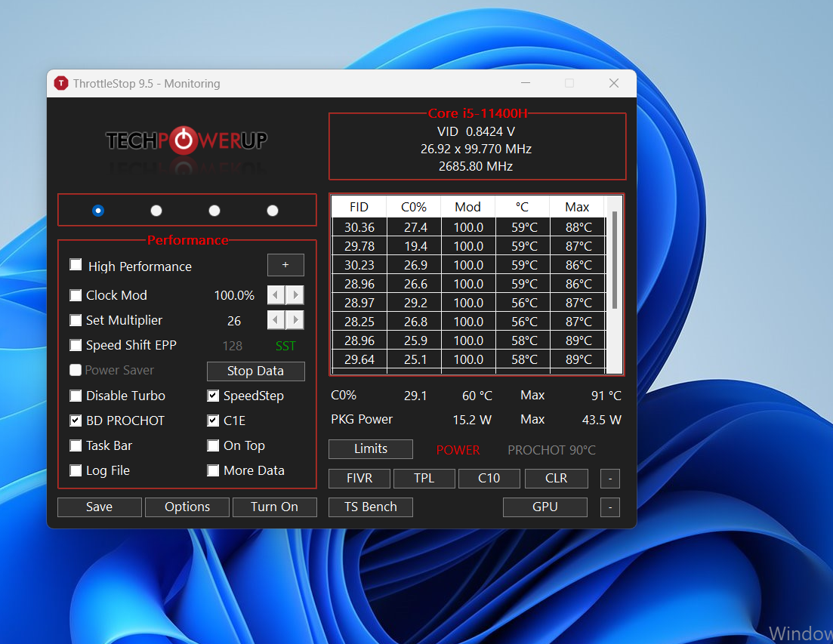Click the Max temperature 88°C cell
This screenshot has height=644, width=833.
pos(578,227)
